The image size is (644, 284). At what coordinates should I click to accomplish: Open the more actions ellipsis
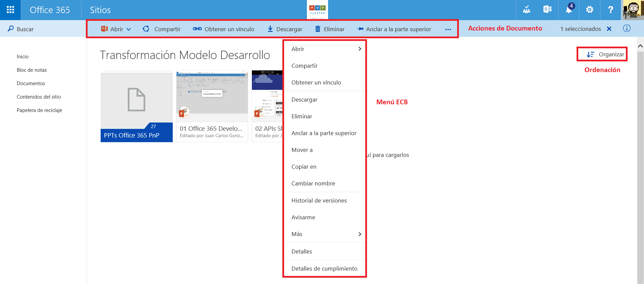448,29
